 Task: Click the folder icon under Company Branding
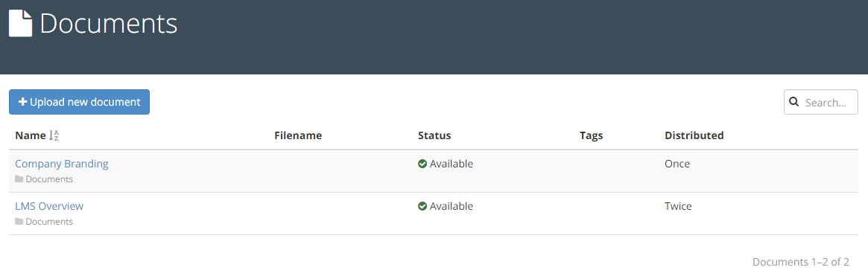click(x=19, y=179)
